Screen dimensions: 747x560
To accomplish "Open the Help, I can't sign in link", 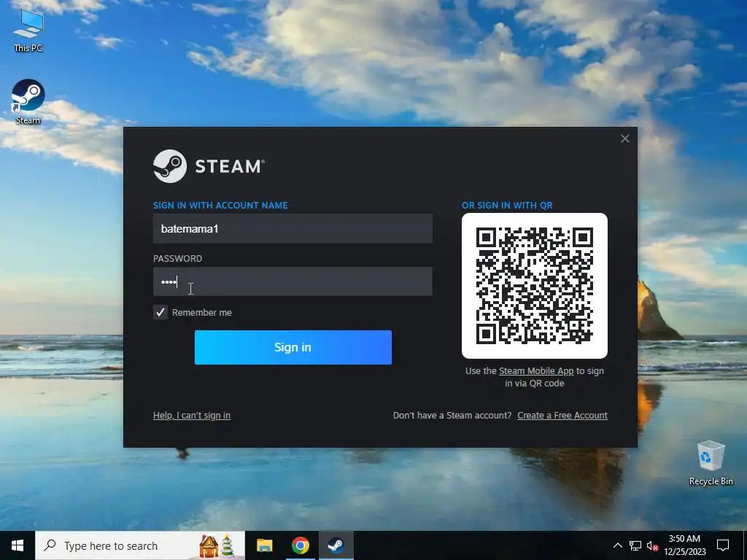I will point(192,415).
